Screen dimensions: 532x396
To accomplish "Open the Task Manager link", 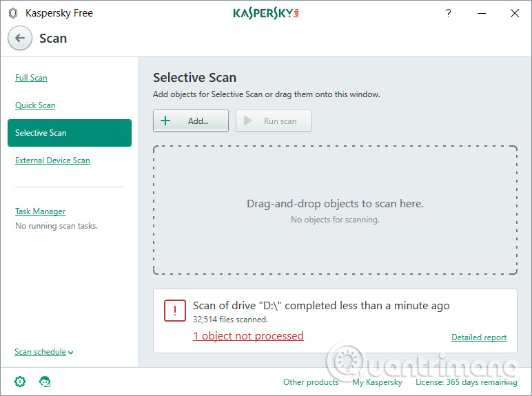I will (x=41, y=211).
